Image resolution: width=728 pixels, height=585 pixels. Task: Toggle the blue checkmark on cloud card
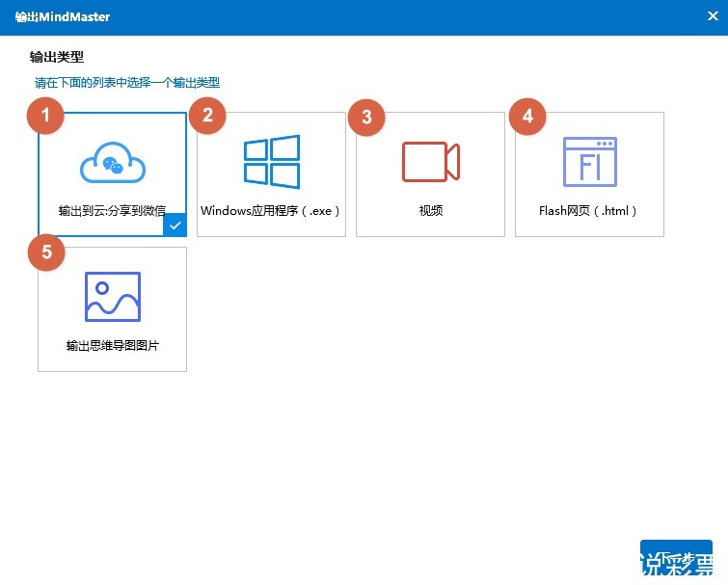coord(175,225)
